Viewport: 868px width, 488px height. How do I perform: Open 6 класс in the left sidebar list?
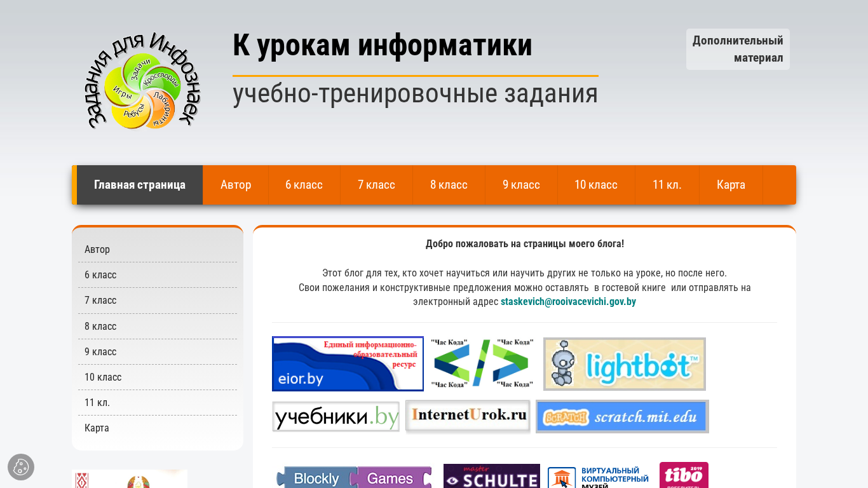[x=158, y=275]
